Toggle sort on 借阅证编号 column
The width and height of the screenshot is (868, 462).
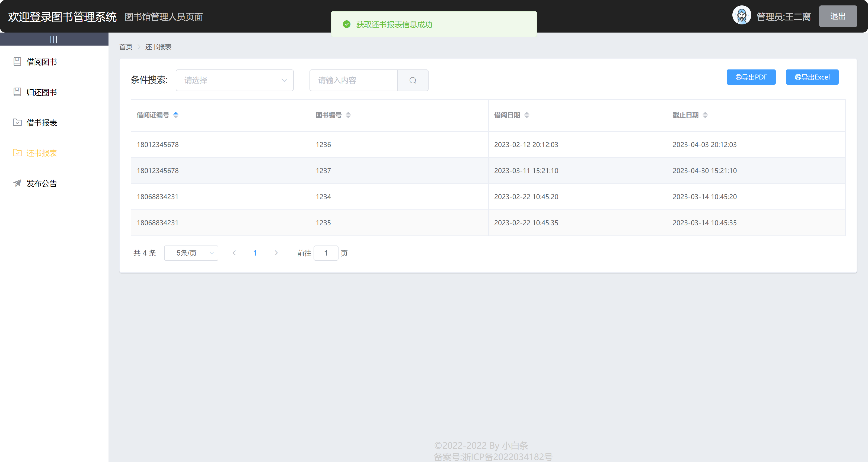click(175, 115)
